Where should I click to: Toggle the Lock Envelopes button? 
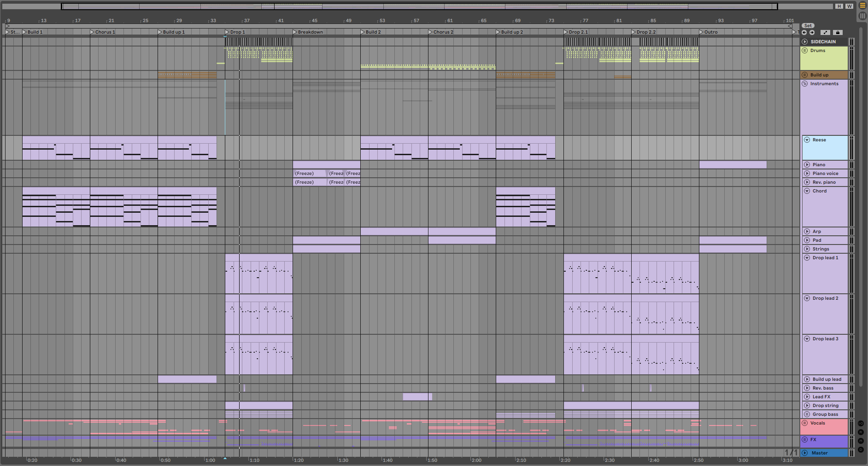point(838,33)
